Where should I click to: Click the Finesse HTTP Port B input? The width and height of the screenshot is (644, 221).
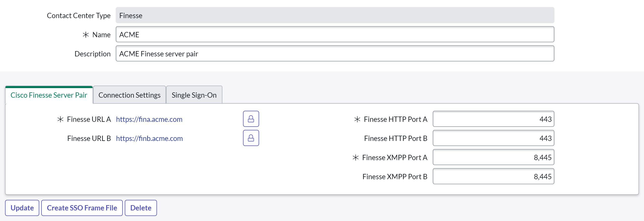point(493,138)
